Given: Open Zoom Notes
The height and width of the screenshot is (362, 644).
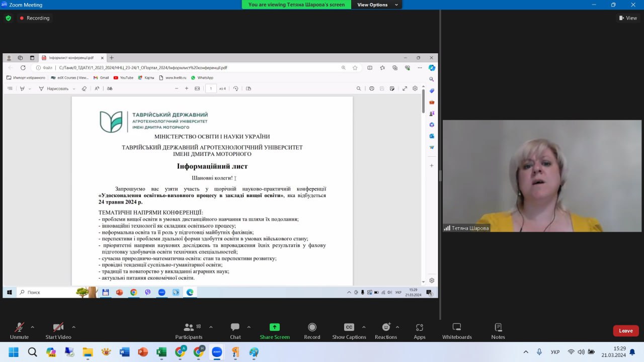Looking at the screenshot, I should [x=498, y=331].
